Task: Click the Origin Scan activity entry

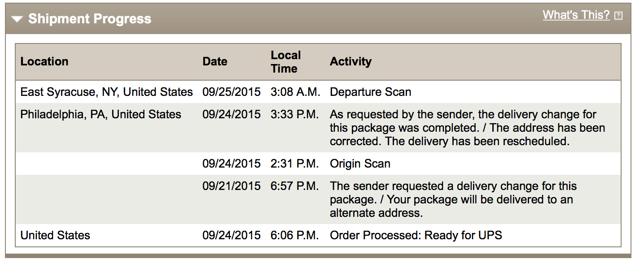Action: [x=360, y=164]
